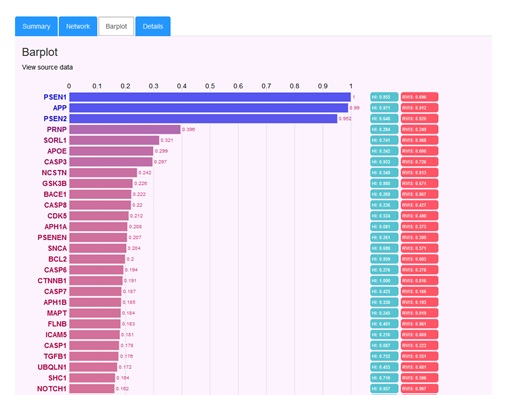Click the RVIS badge in SORL1 row
508x395 pixels.
419,140
